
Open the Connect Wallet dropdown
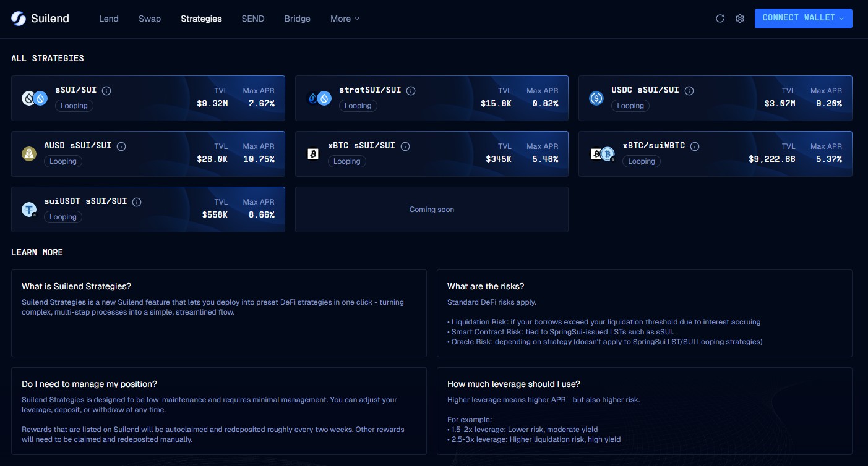803,18
